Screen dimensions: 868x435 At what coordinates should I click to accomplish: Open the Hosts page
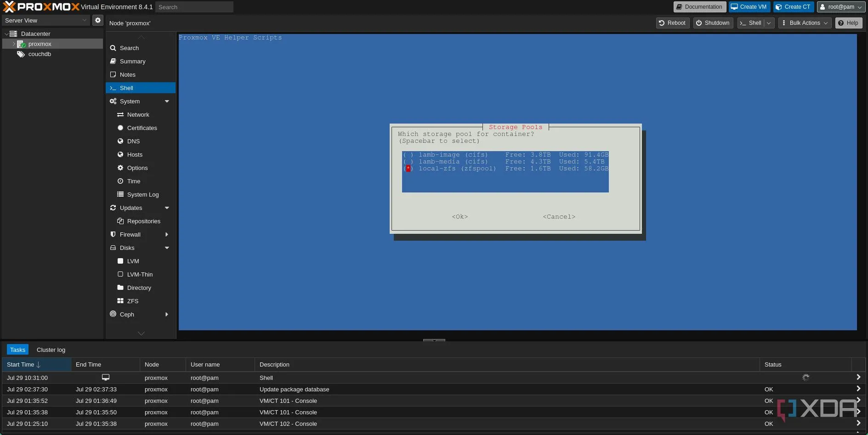tap(135, 155)
